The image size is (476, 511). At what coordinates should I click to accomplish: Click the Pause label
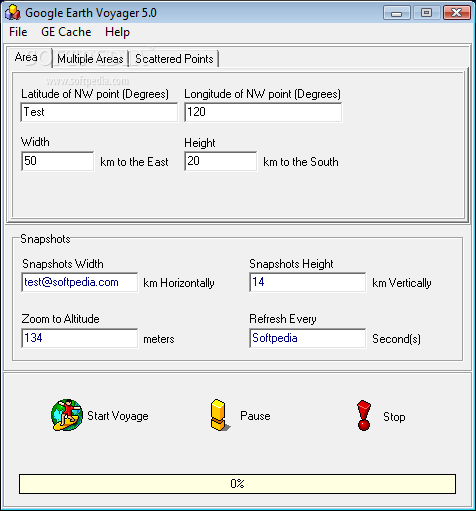255,416
